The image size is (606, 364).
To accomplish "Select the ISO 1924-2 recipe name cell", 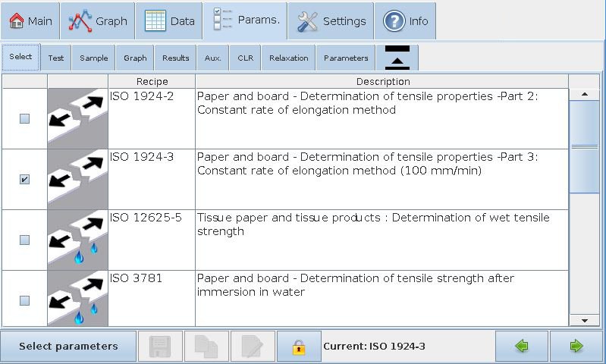I will click(x=152, y=118).
